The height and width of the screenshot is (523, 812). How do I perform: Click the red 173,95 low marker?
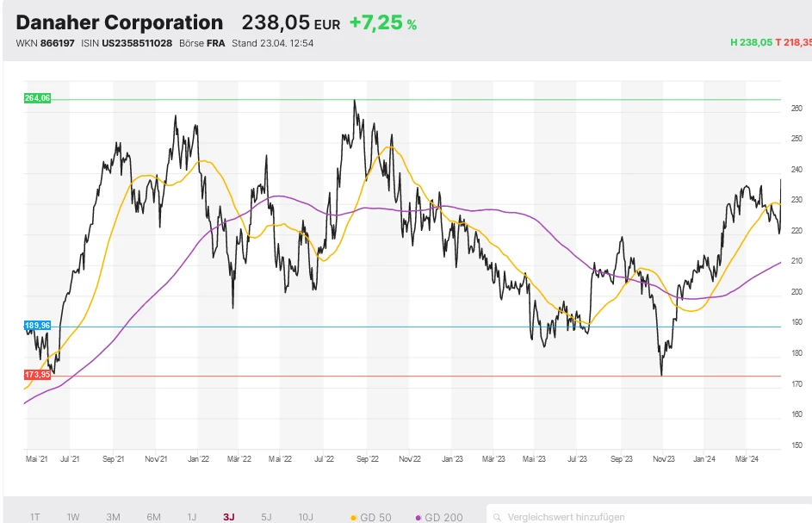[x=38, y=376]
